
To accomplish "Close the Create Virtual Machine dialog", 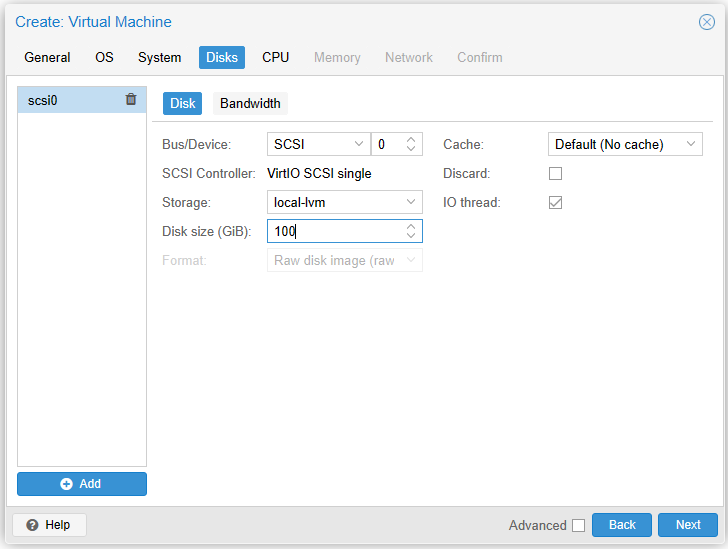I will pos(706,22).
